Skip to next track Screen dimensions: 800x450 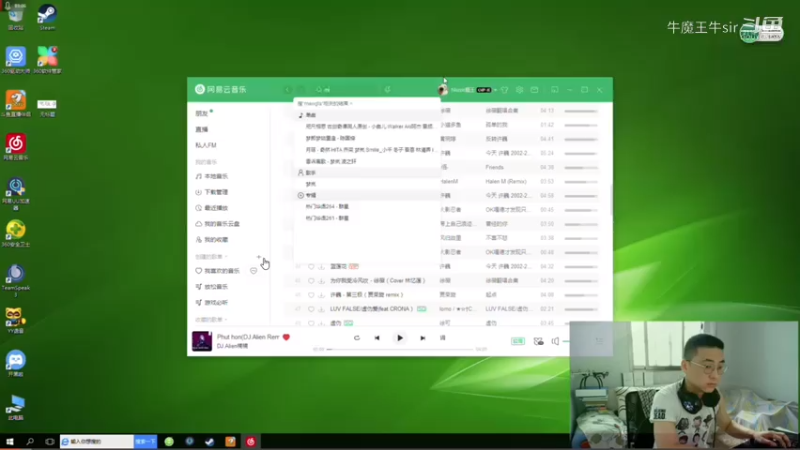coord(422,338)
